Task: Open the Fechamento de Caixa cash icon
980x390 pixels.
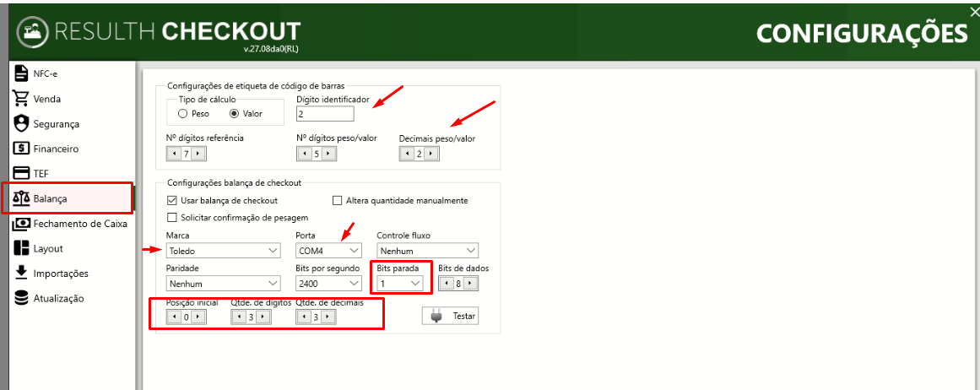Action: tap(22, 223)
